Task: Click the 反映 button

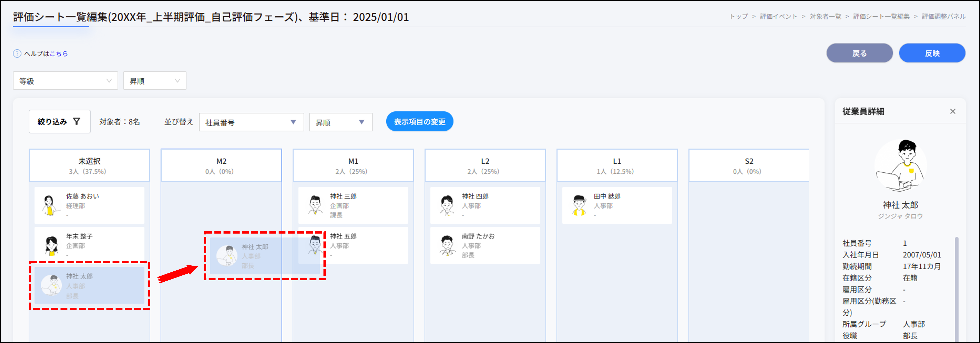Action: [932, 53]
